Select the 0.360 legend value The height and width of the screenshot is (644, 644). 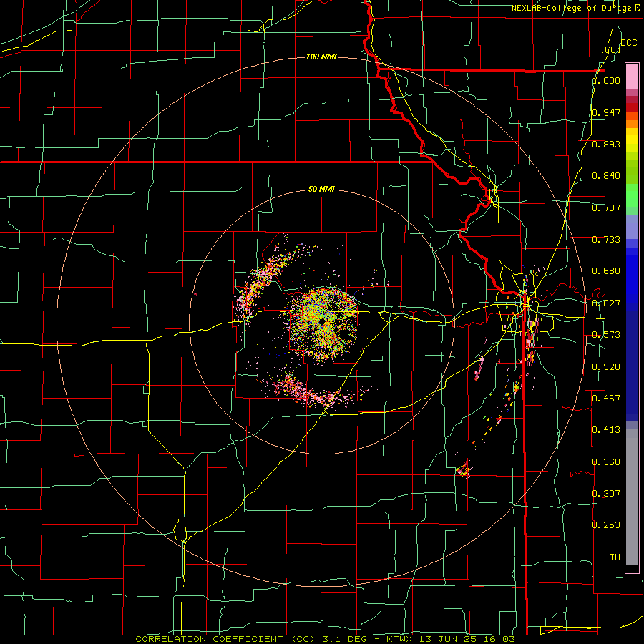point(606,462)
